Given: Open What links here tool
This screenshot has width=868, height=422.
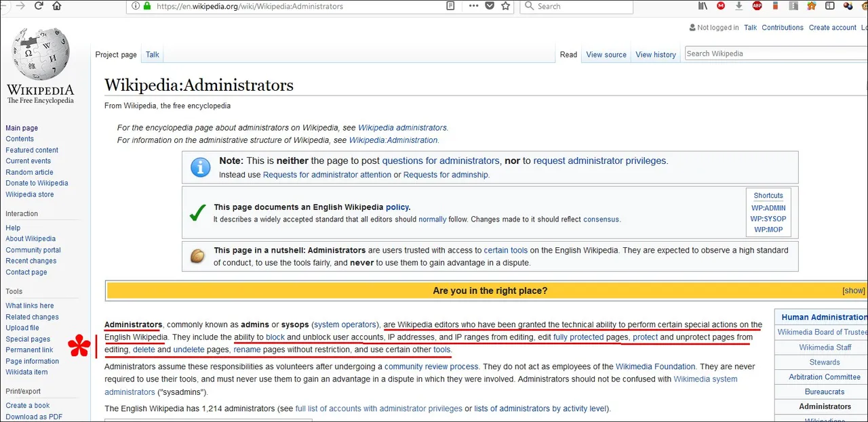Looking at the screenshot, I should pyautogui.click(x=30, y=305).
